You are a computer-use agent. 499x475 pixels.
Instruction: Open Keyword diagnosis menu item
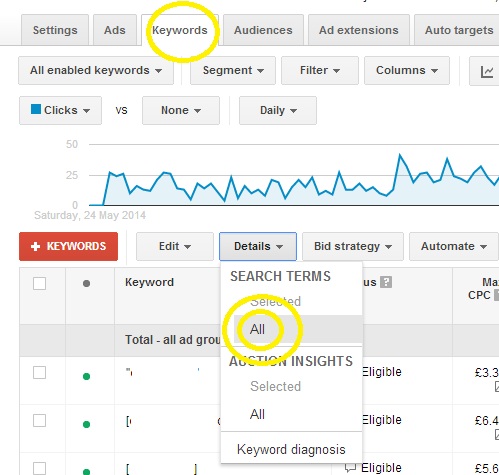click(x=291, y=449)
